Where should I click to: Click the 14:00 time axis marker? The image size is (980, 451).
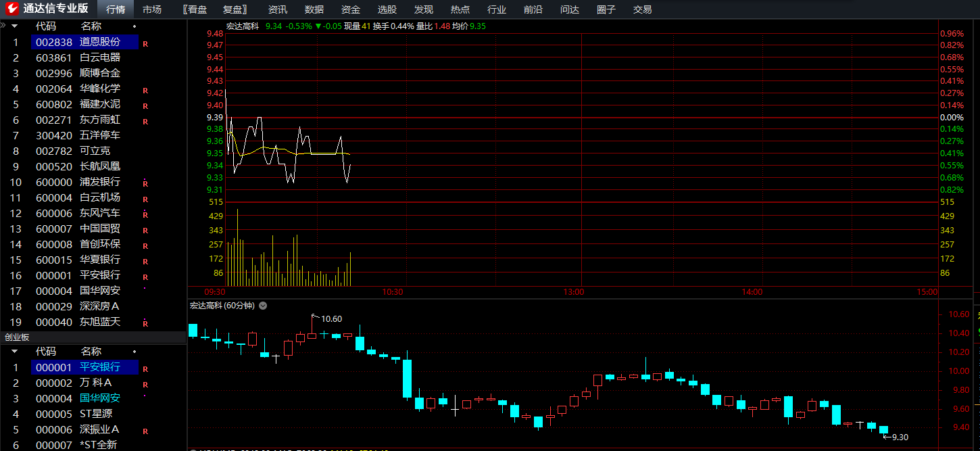(x=752, y=292)
